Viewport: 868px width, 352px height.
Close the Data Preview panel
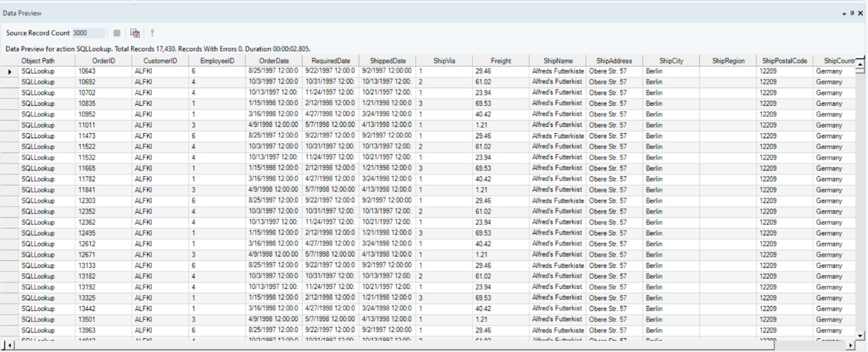click(x=860, y=14)
